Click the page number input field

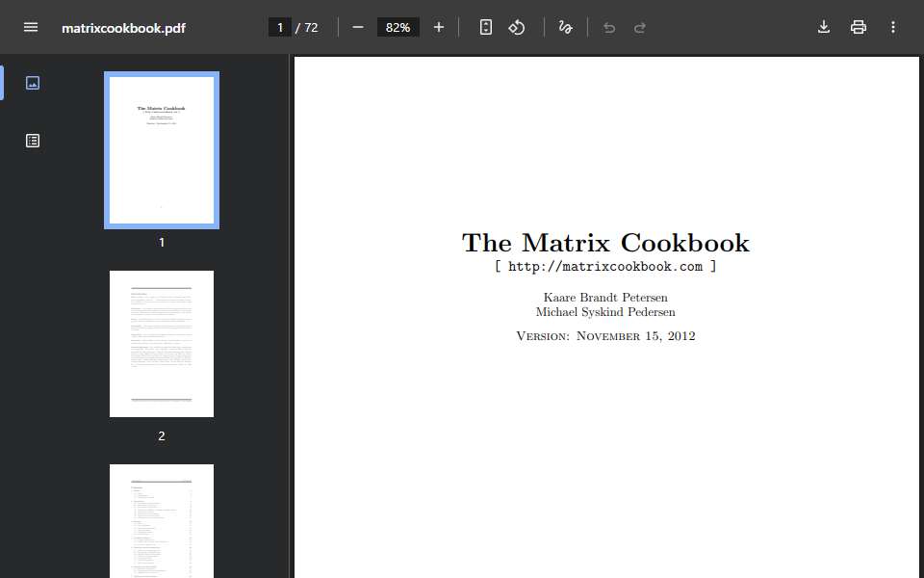pyautogui.click(x=280, y=27)
